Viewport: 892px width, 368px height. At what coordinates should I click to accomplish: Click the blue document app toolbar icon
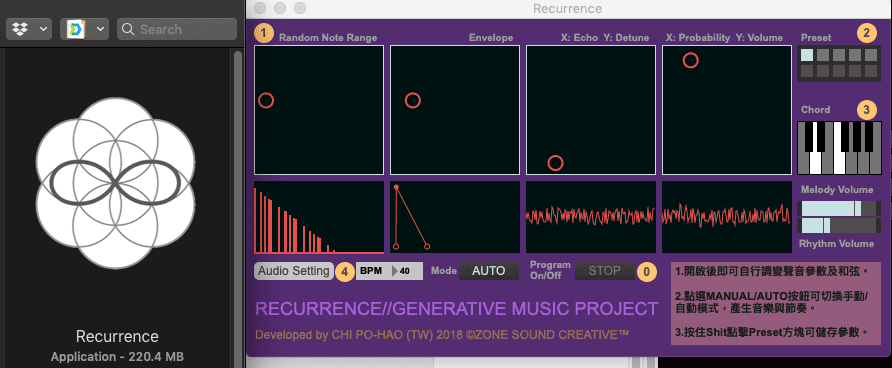coord(75,29)
